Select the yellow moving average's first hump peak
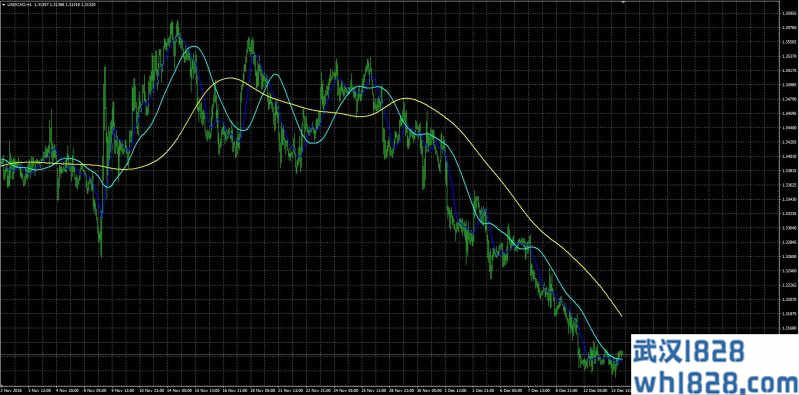This screenshot has height=395, width=799. coord(231,78)
